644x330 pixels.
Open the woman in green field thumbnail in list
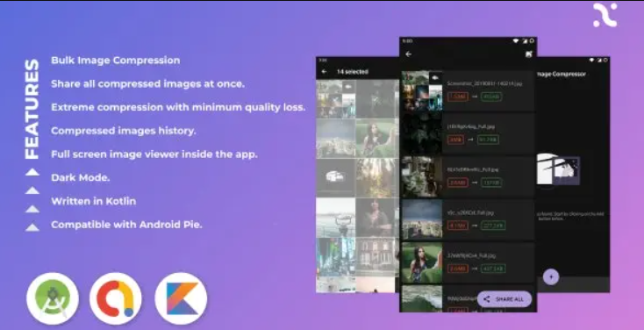422,262
